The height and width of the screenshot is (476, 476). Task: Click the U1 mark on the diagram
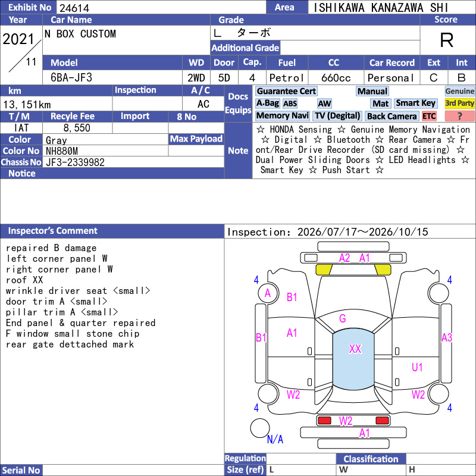(x=417, y=367)
